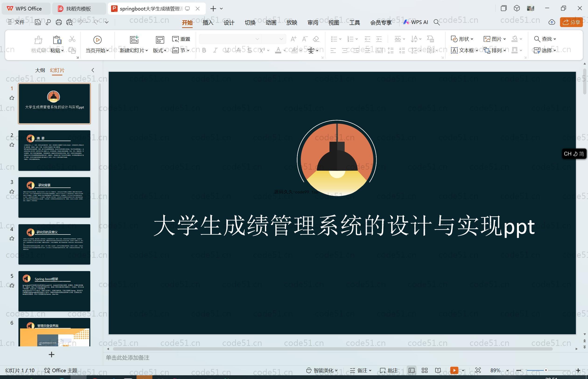Click the Increase Font Size icon
The width and height of the screenshot is (588, 379).
(x=293, y=39)
